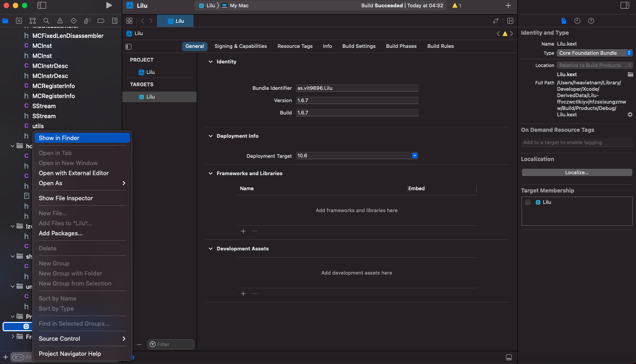Screen dimensions: 636x364
Task: Click the targets Filter field
Action: (171, 344)
